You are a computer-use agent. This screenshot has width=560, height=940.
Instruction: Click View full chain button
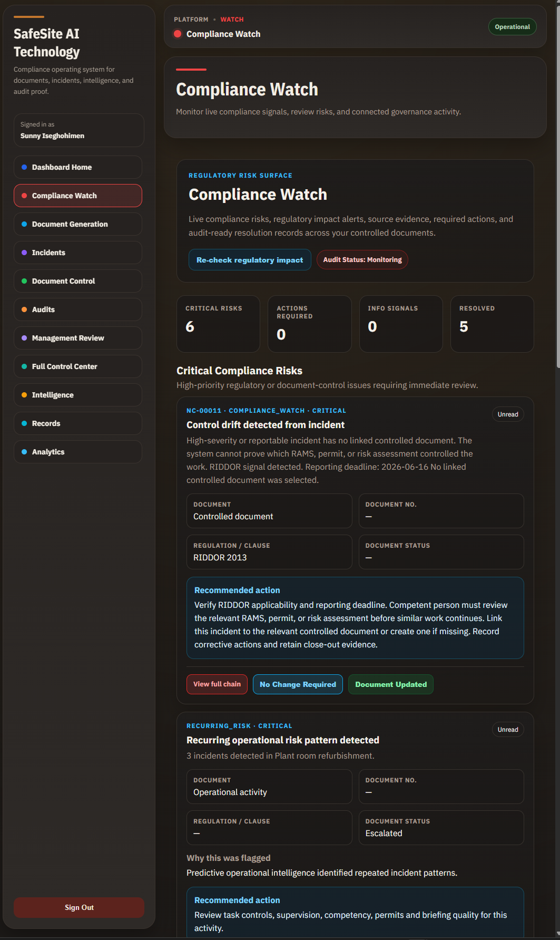pyautogui.click(x=217, y=684)
